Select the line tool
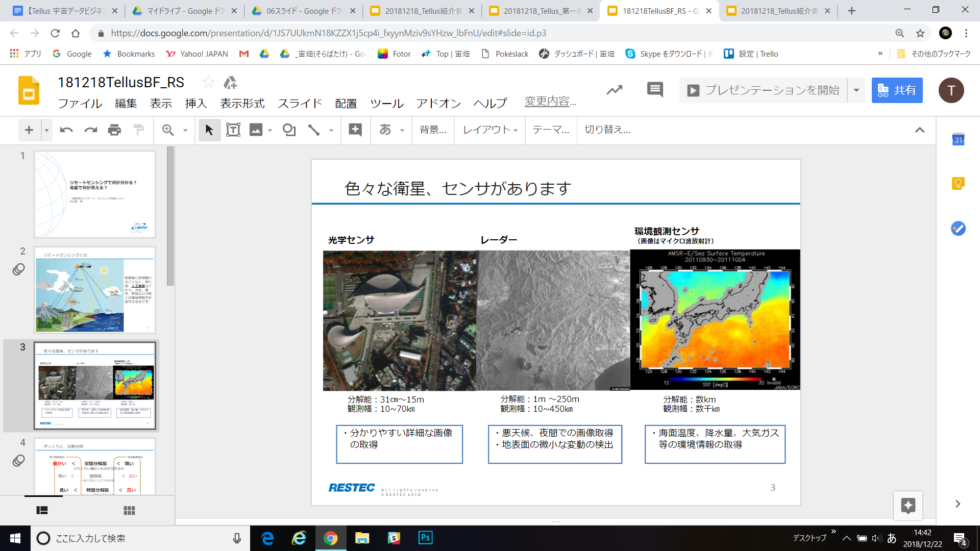The width and height of the screenshot is (980, 551). point(314,130)
